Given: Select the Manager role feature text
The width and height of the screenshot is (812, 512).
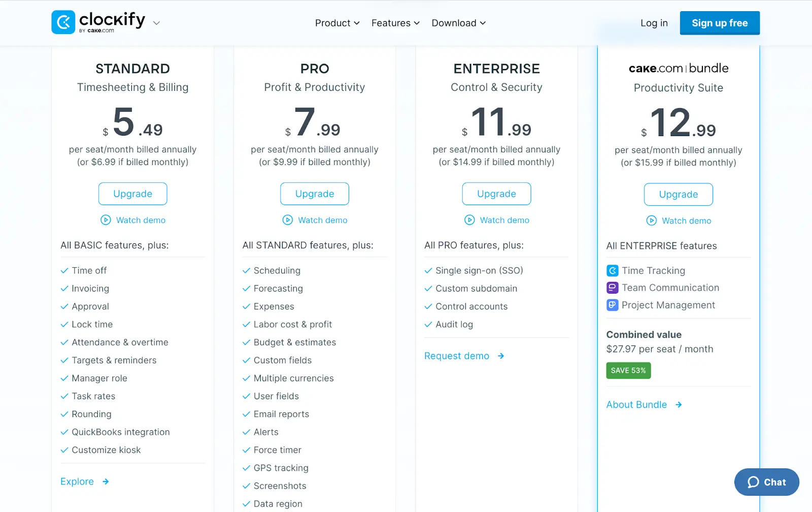Looking at the screenshot, I should point(99,378).
